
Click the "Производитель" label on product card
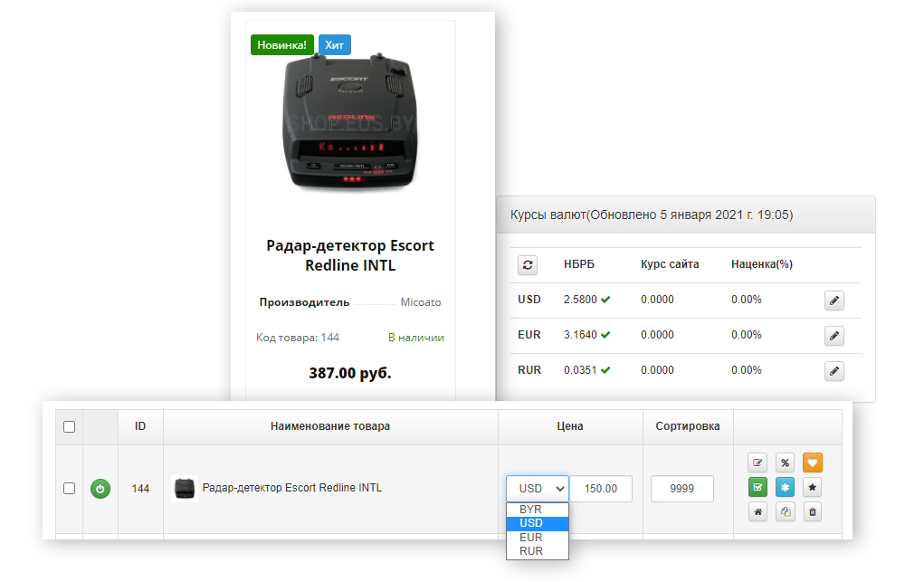tap(304, 302)
